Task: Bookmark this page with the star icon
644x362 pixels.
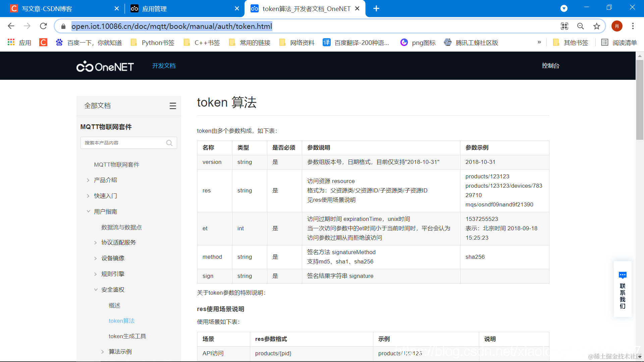Action: (x=596, y=26)
